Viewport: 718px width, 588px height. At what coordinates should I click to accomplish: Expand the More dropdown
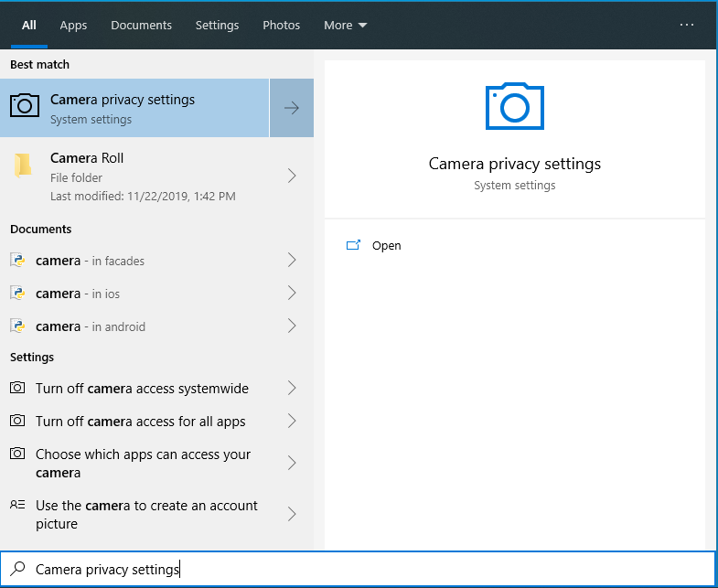pos(345,26)
